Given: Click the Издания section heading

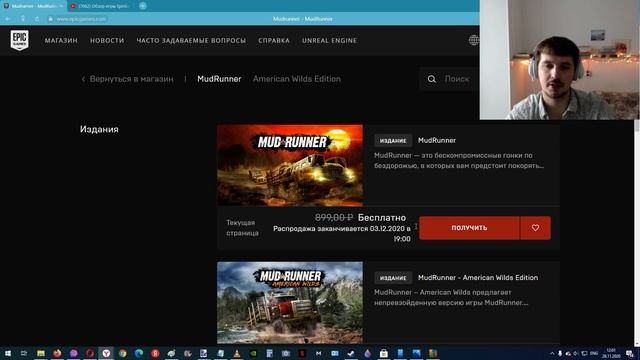Looking at the screenshot, I should (99, 129).
